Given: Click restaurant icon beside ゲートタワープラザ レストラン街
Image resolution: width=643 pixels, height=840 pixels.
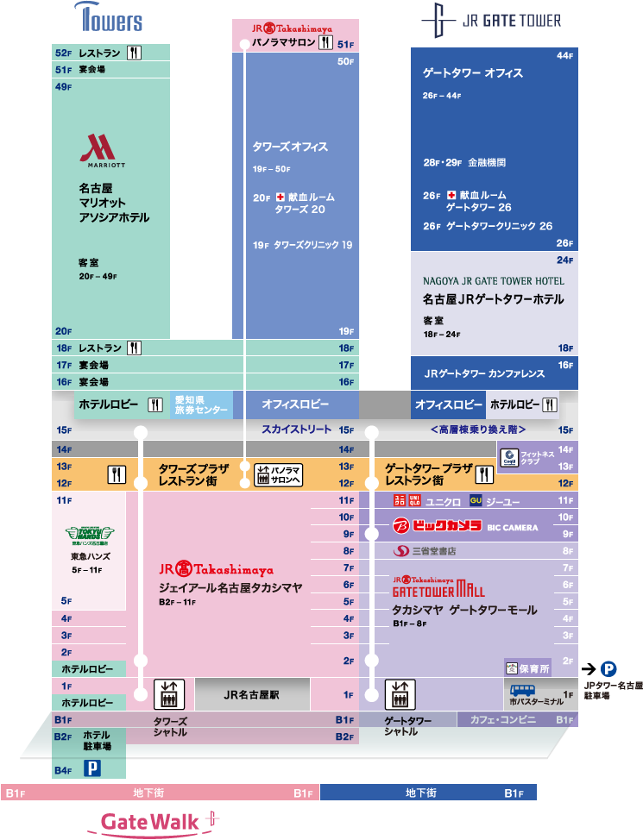Looking at the screenshot, I should click(484, 474).
